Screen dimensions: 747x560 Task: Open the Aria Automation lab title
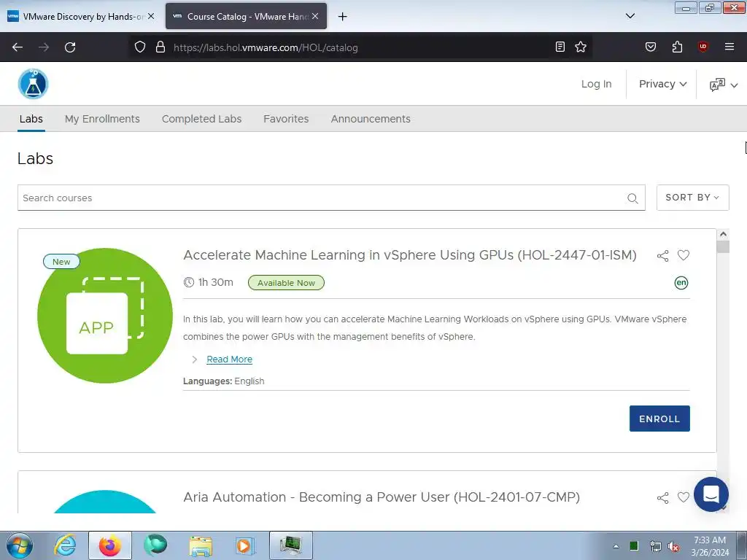(382, 497)
